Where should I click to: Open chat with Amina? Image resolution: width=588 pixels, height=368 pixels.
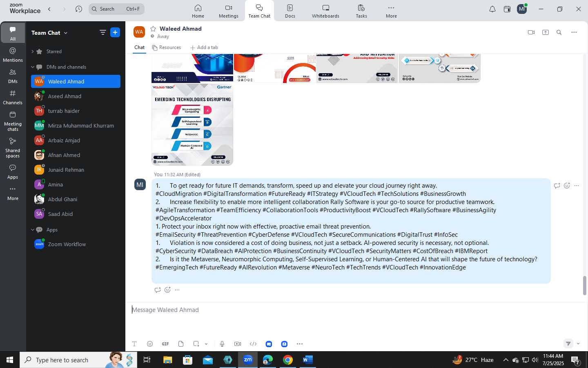(x=76, y=184)
